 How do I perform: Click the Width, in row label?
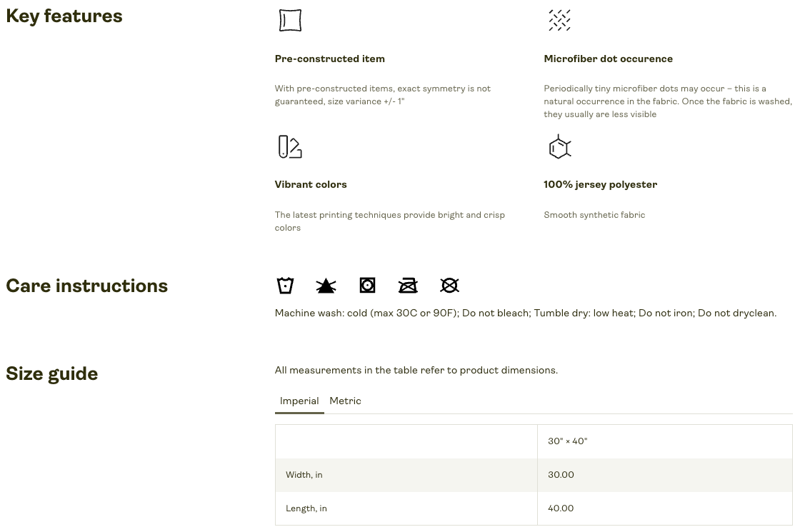pyautogui.click(x=304, y=475)
